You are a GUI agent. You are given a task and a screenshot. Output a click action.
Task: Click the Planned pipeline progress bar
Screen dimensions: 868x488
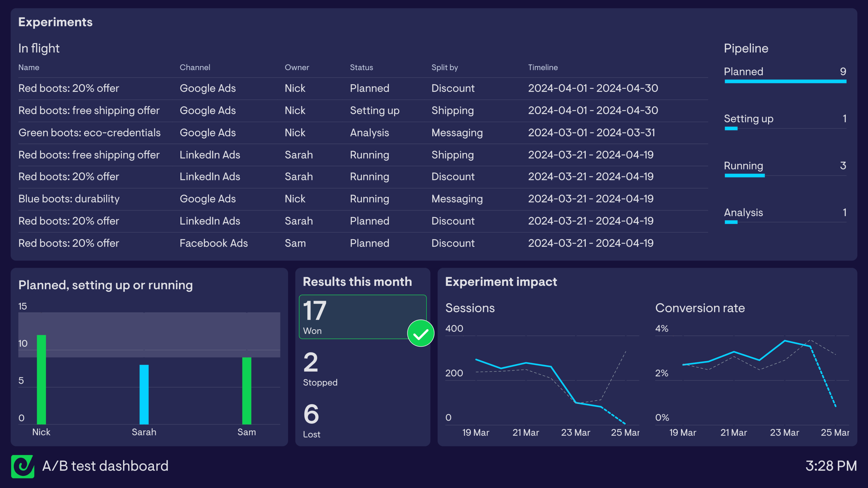[785, 81]
